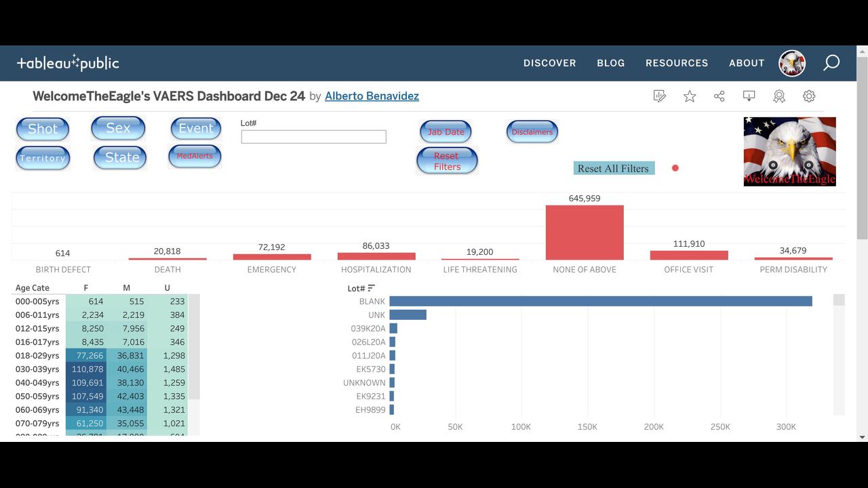This screenshot has height=488, width=868.
Task: Open search with the magnifying glass
Action: coord(831,63)
